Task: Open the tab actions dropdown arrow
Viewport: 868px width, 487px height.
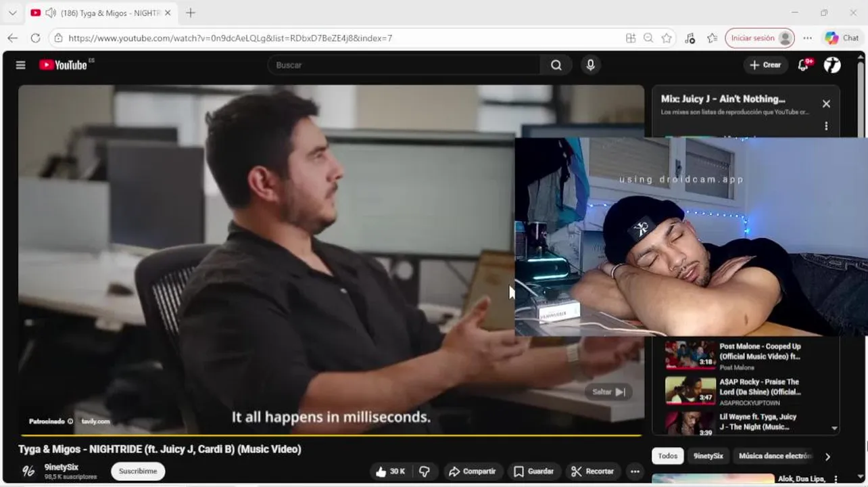Action: (x=12, y=13)
